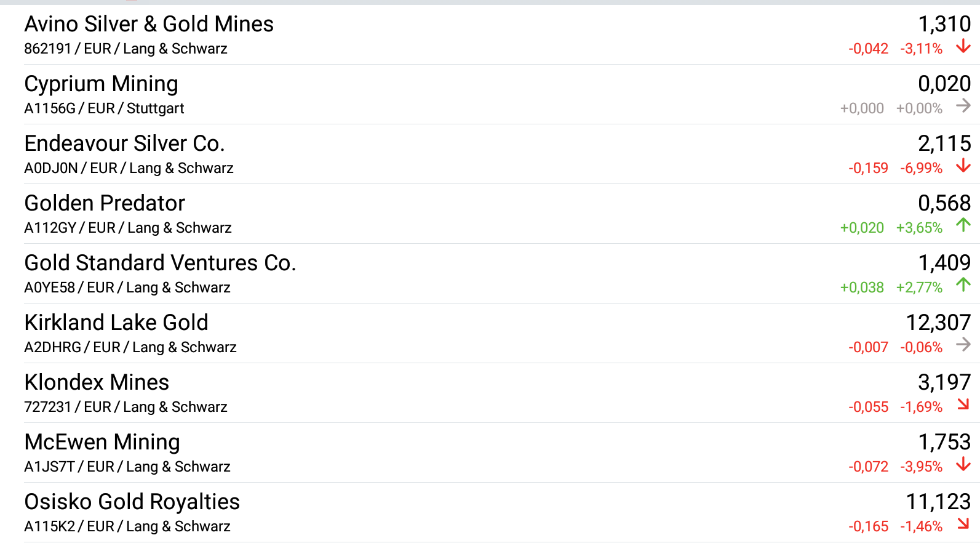980x543 pixels.
Task: Open Golden Predator stock details
Action: tap(105, 203)
